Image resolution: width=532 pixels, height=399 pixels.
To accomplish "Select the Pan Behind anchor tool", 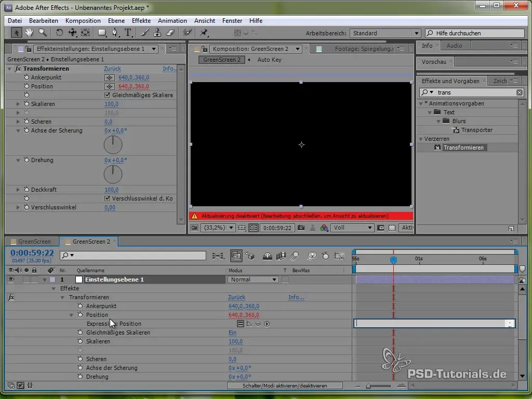I will [x=72, y=33].
